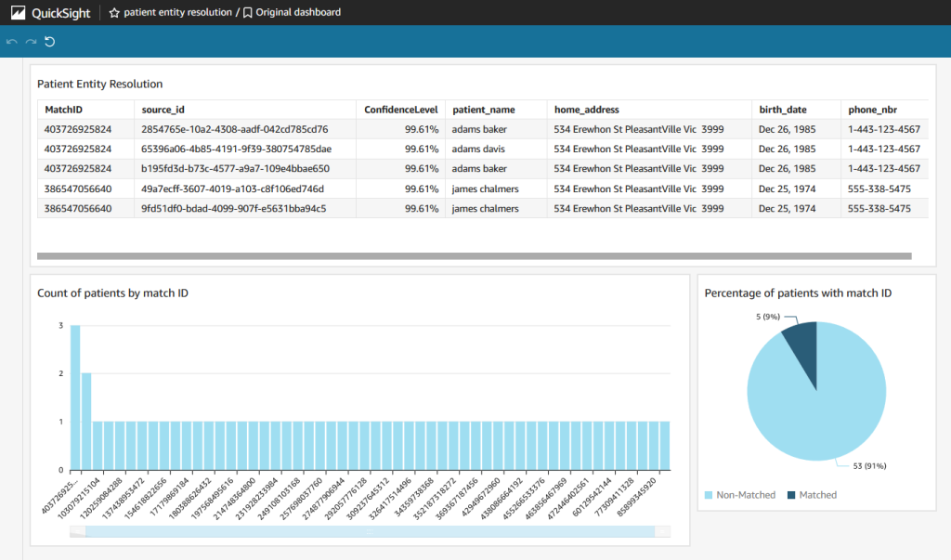Toggle the Non-Matched legend item
Screen dimensions: 951x560
tap(740, 494)
